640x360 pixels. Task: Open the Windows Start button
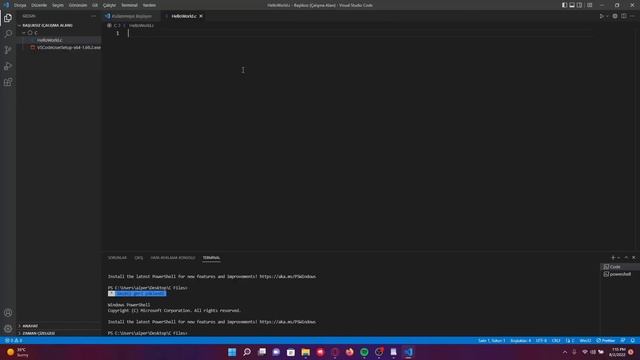tap(232, 352)
